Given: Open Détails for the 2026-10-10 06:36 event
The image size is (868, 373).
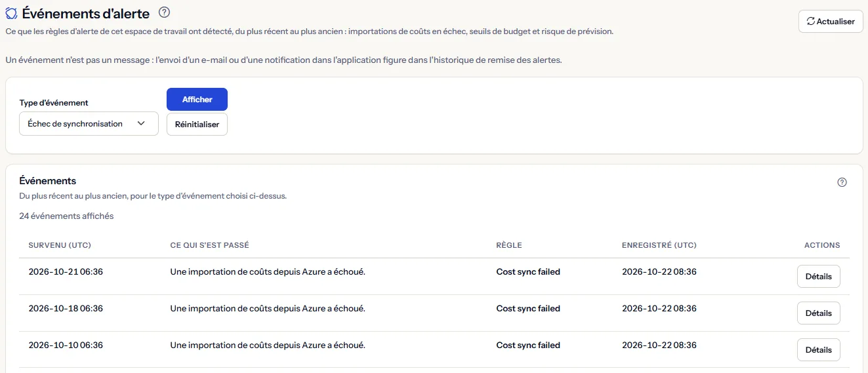Looking at the screenshot, I should coord(818,350).
